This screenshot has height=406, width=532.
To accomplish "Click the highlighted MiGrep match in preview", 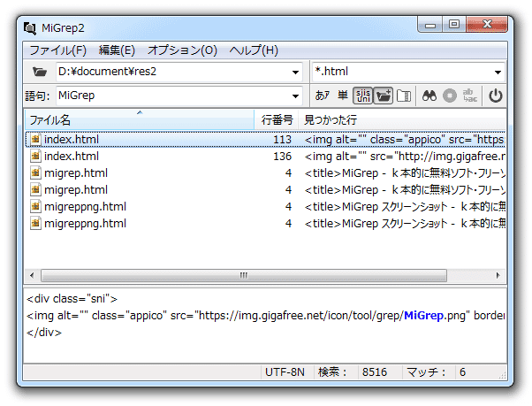I will (x=423, y=316).
